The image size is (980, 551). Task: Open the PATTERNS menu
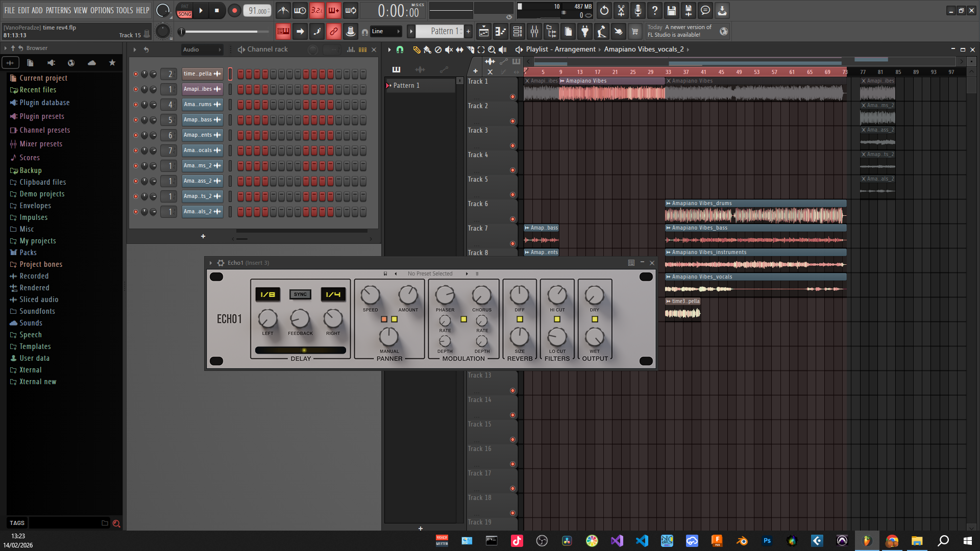tap(58, 10)
